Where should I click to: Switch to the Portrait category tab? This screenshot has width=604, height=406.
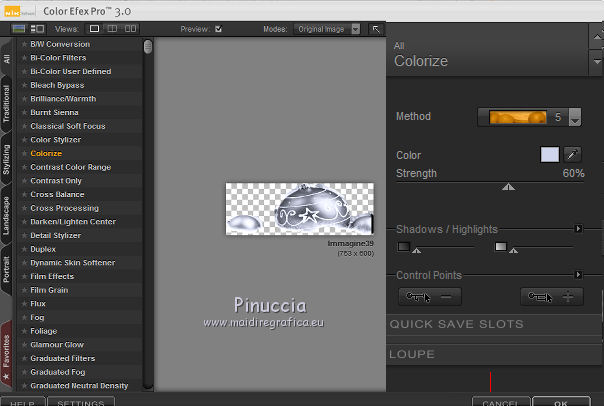(7, 270)
